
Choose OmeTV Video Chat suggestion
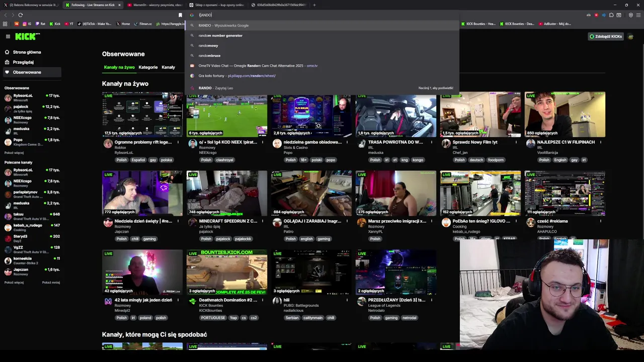pos(322,66)
